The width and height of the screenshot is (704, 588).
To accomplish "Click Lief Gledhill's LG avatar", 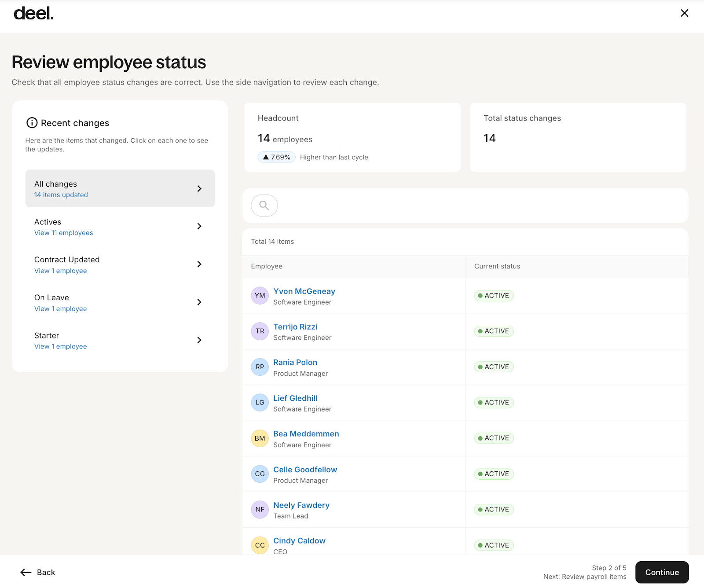I will [x=260, y=402].
